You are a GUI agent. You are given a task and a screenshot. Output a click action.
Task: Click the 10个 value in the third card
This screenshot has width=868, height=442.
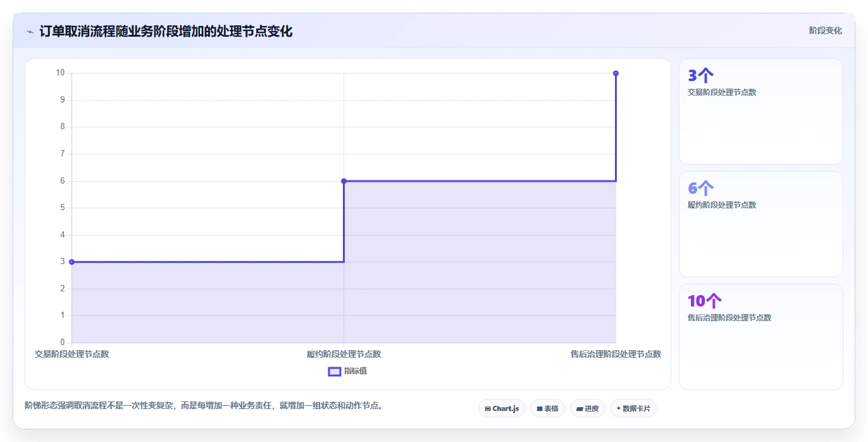[x=705, y=301]
